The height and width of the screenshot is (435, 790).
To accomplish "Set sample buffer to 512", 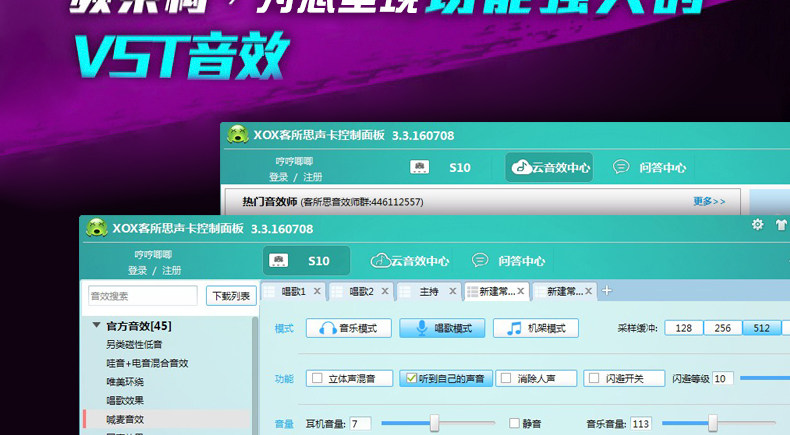I will (761, 328).
